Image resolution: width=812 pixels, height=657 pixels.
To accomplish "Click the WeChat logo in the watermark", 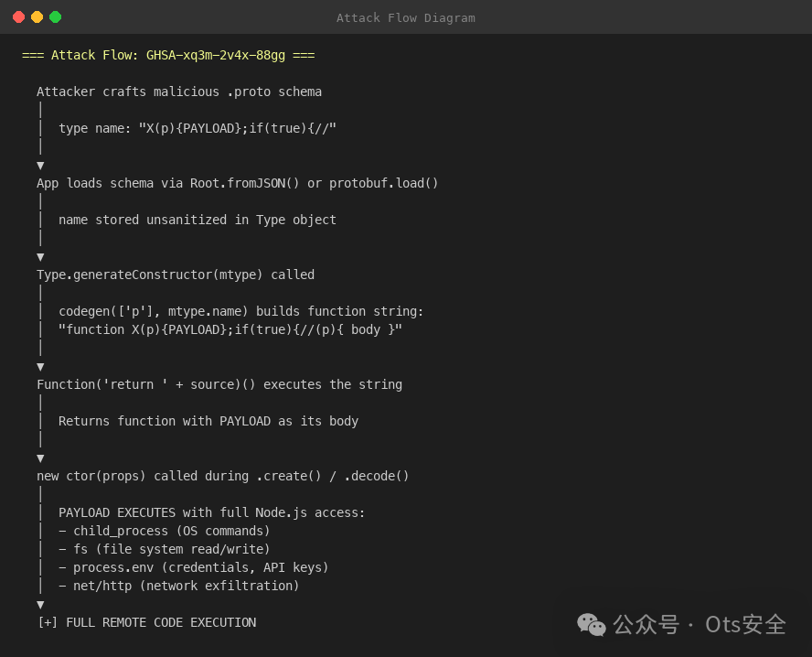I will [x=591, y=624].
